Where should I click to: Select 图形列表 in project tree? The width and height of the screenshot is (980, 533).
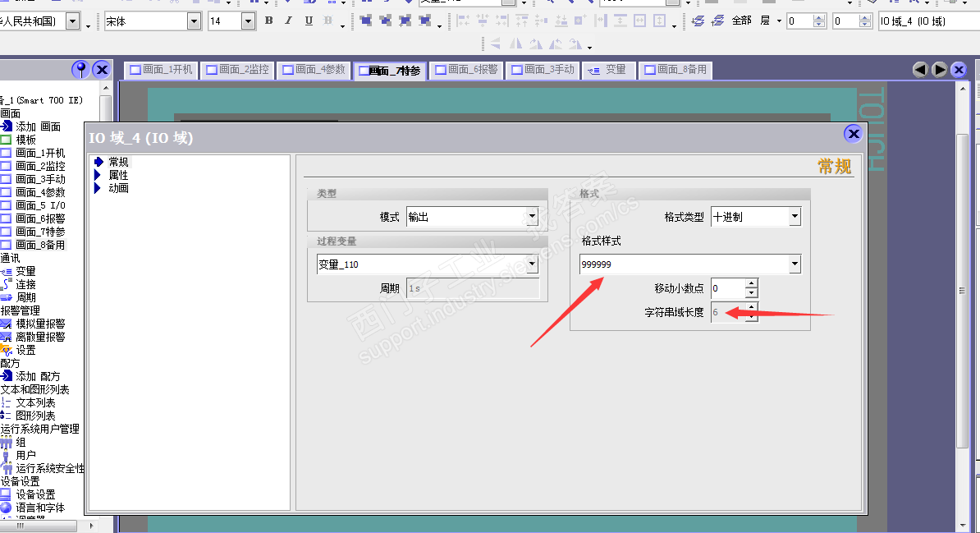(x=35, y=416)
